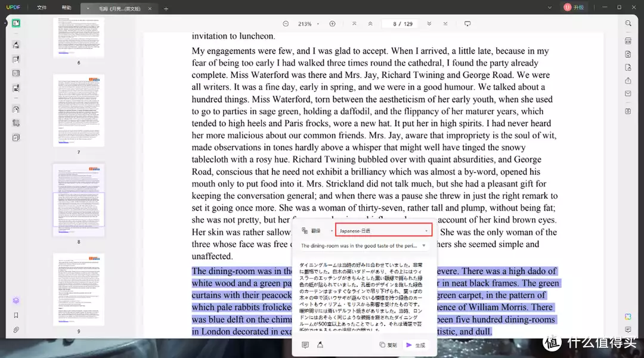Click the text 'invitation to luncheon.'
The image size is (644, 358).
pyautogui.click(x=233, y=36)
